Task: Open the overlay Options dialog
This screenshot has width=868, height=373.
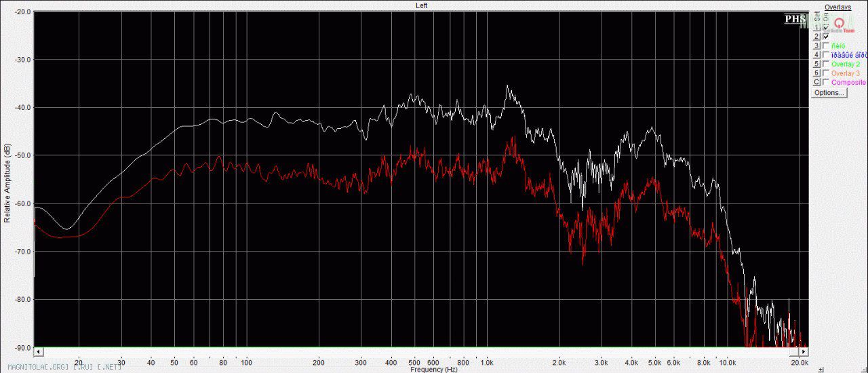Action: 829,93
